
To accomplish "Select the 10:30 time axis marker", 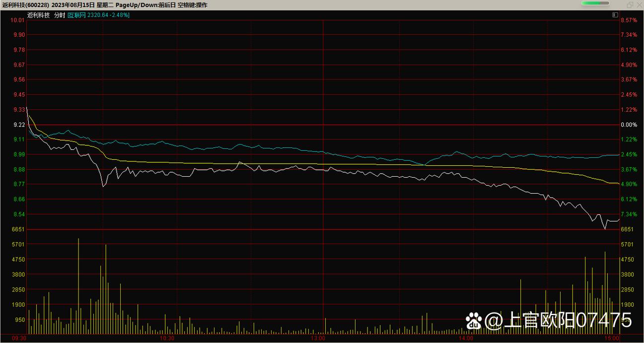I will (167, 338).
